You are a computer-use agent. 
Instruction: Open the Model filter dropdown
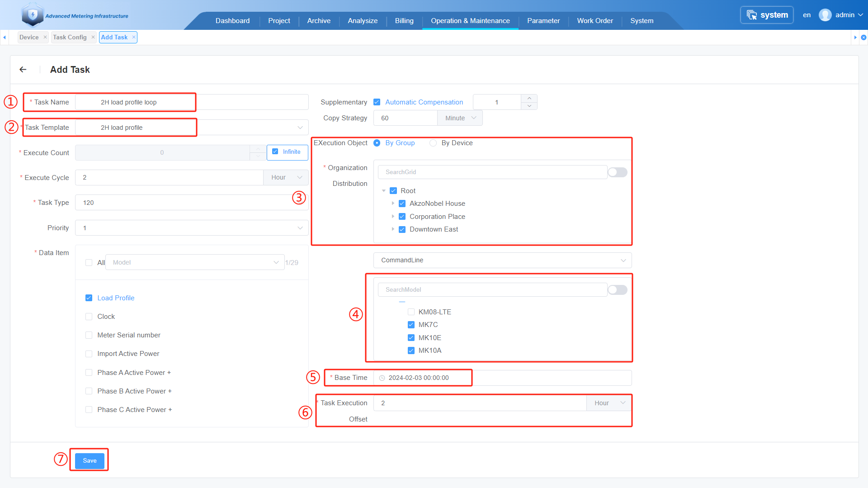click(195, 262)
